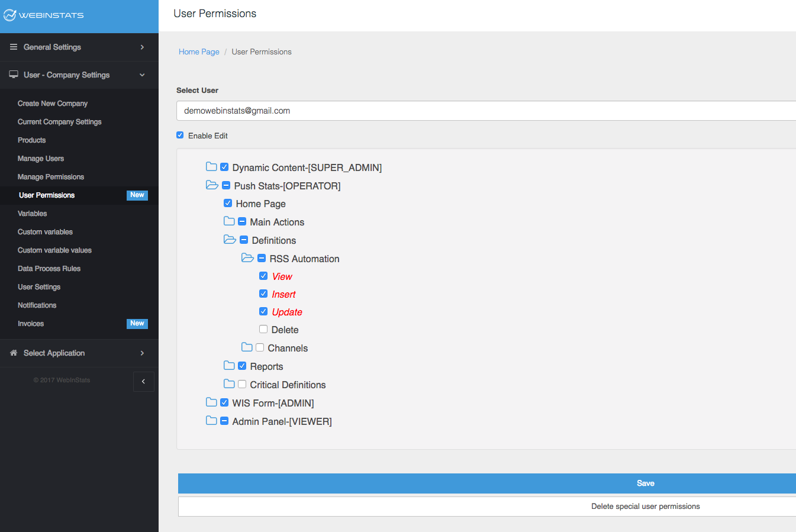Check the Channels checkbox
The width and height of the screenshot is (796, 532).
click(260, 347)
